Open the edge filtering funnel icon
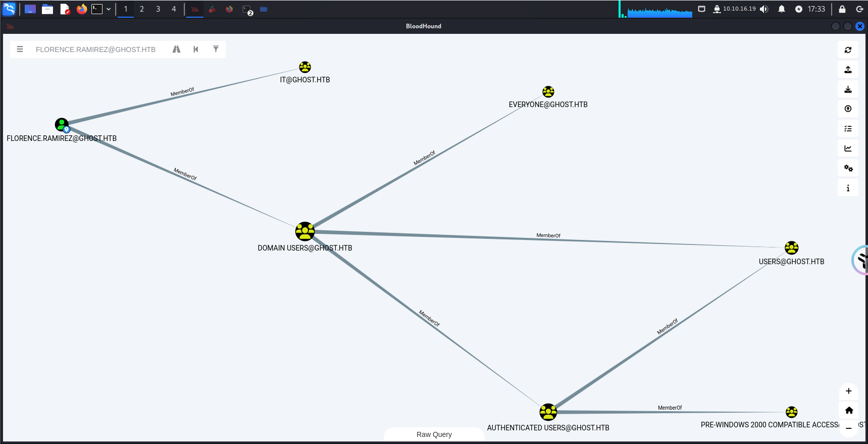The image size is (868, 444). point(216,49)
